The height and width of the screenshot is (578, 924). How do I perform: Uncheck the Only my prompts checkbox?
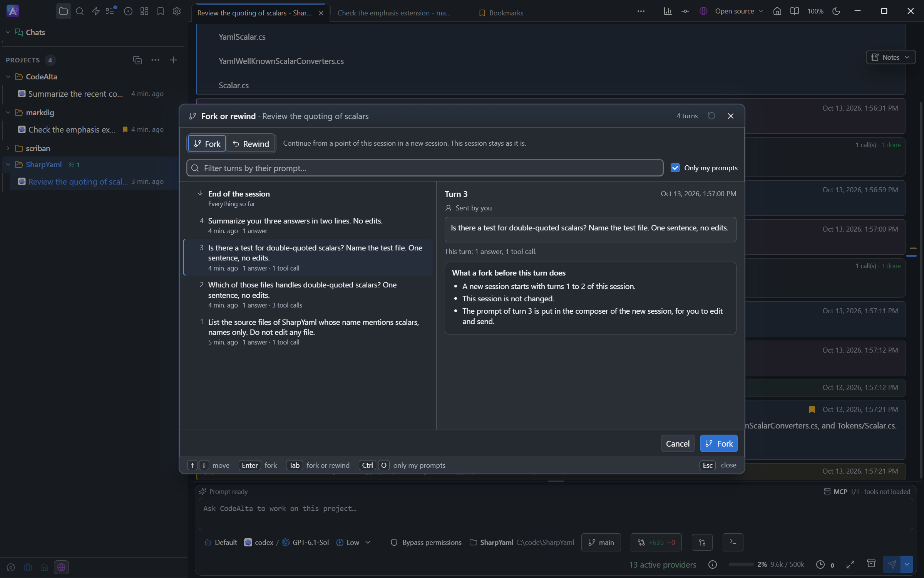[675, 168]
